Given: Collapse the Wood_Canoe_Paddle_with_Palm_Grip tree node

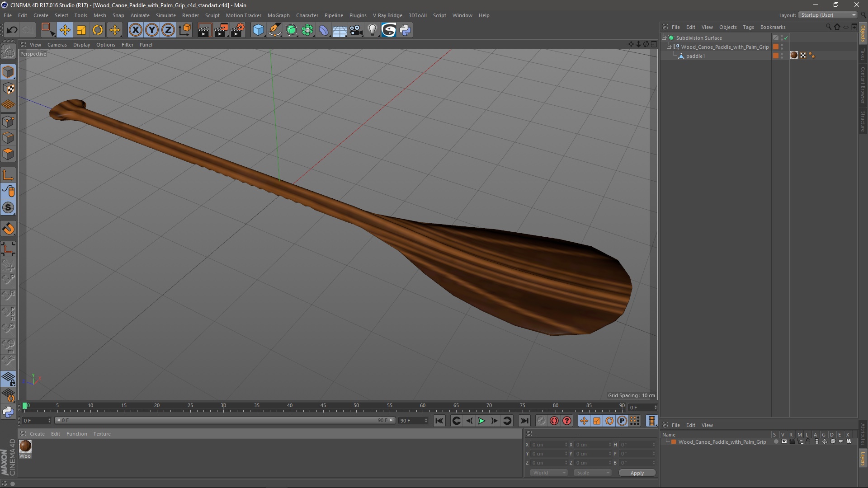Looking at the screenshot, I should pyautogui.click(x=669, y=47).
